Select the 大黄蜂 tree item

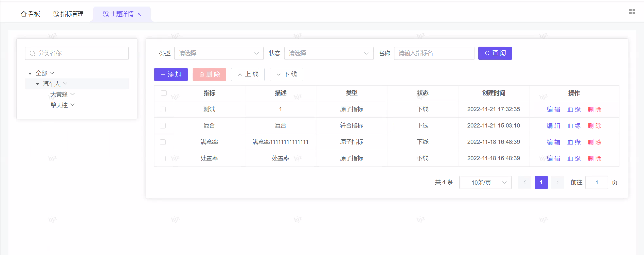pyautogui.click(x=59, y=94)
